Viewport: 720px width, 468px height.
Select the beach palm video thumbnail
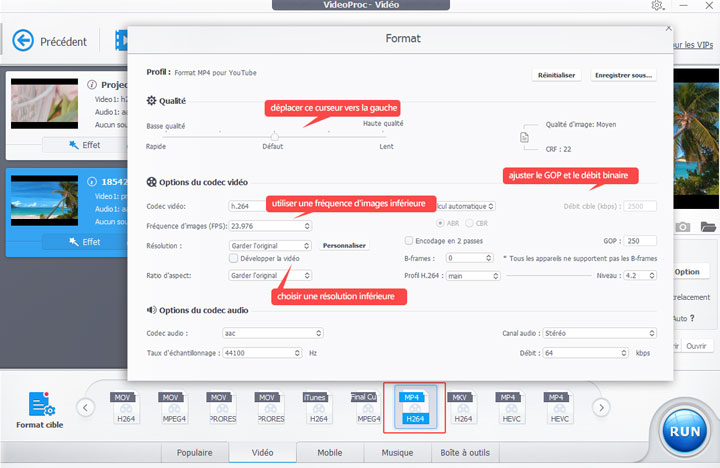point(45,200)
